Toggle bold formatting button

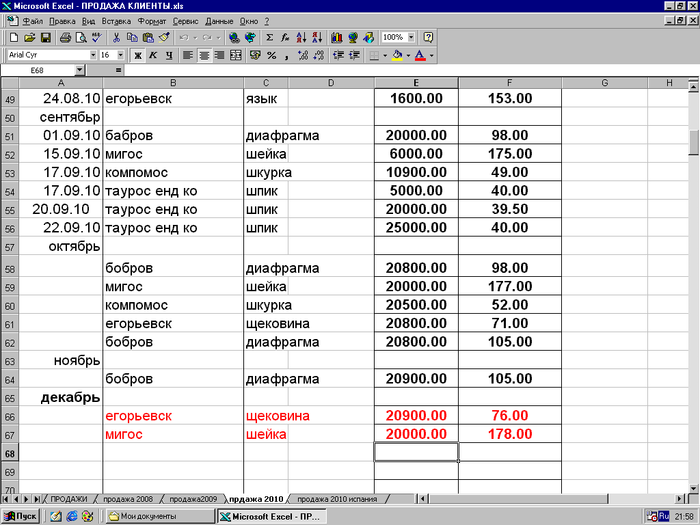tap(137, 55)
